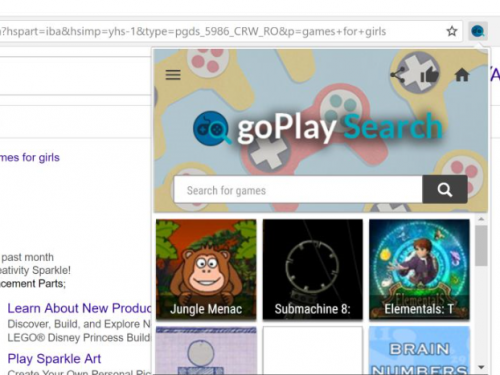500x375 pixels.
Task: Click the share icon in popup header
Action: click(x=398, y=75)
